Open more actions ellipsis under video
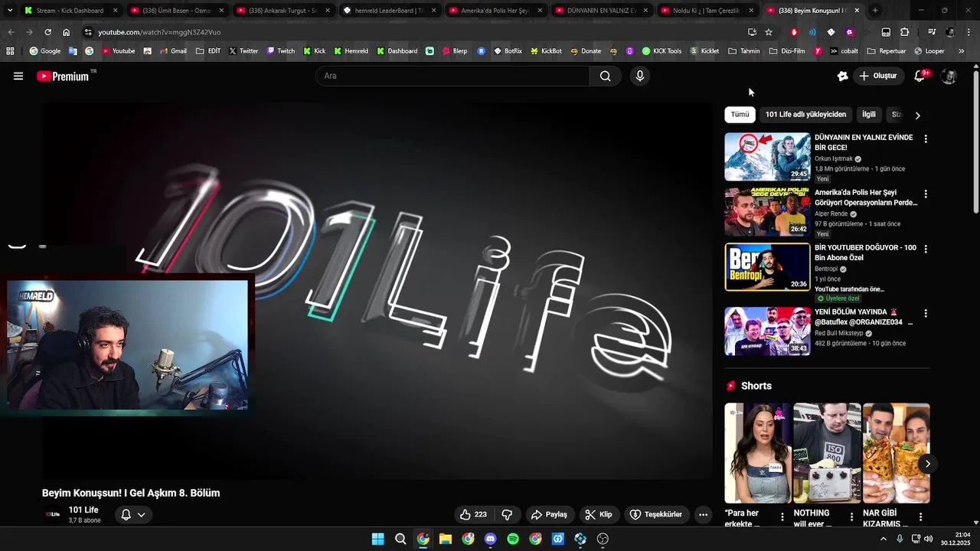The width and height of the screenshot is (980, 551). tap(703, 514)
